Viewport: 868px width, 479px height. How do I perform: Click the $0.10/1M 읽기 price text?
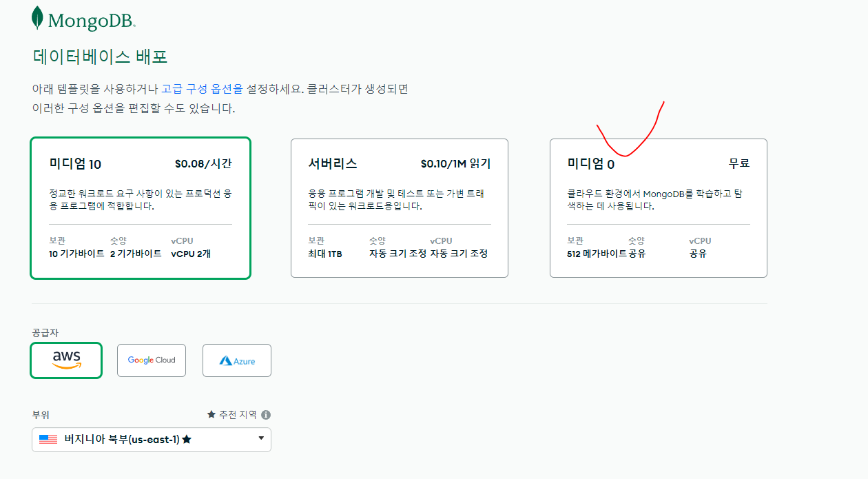pos(455,164)
